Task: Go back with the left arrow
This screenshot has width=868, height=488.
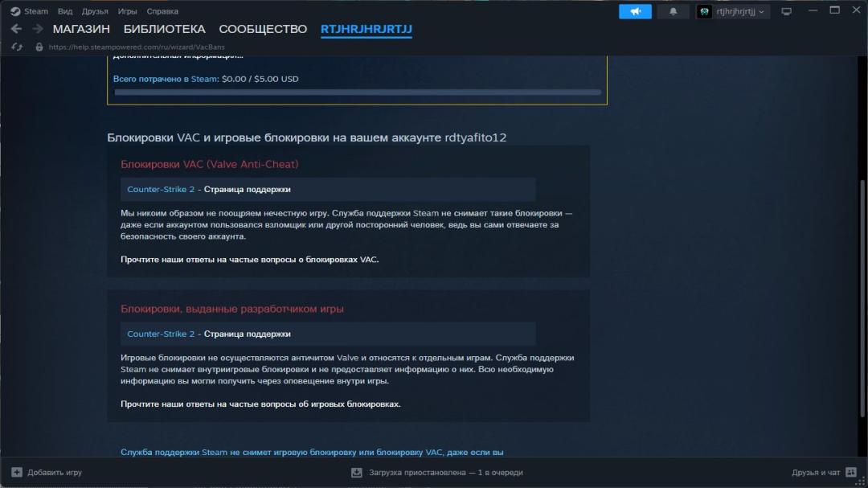Action: [16, 29]
